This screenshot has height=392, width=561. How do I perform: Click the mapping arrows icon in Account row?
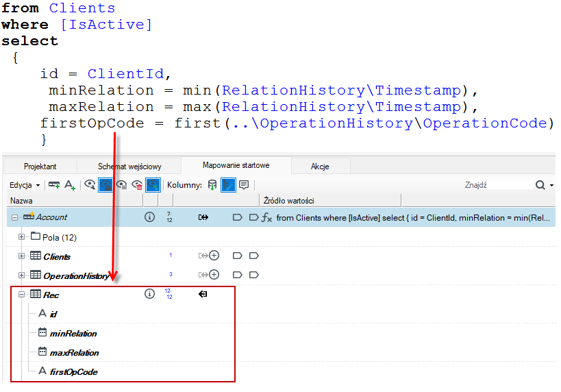[203, 217]
